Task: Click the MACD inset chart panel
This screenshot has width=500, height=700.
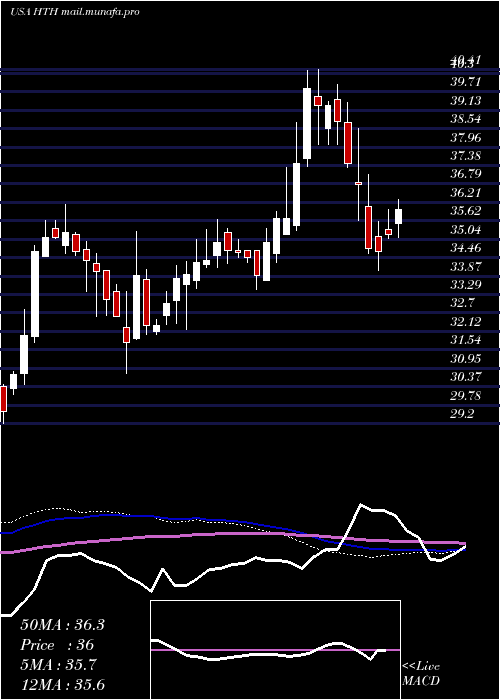Action: point(275,650)
